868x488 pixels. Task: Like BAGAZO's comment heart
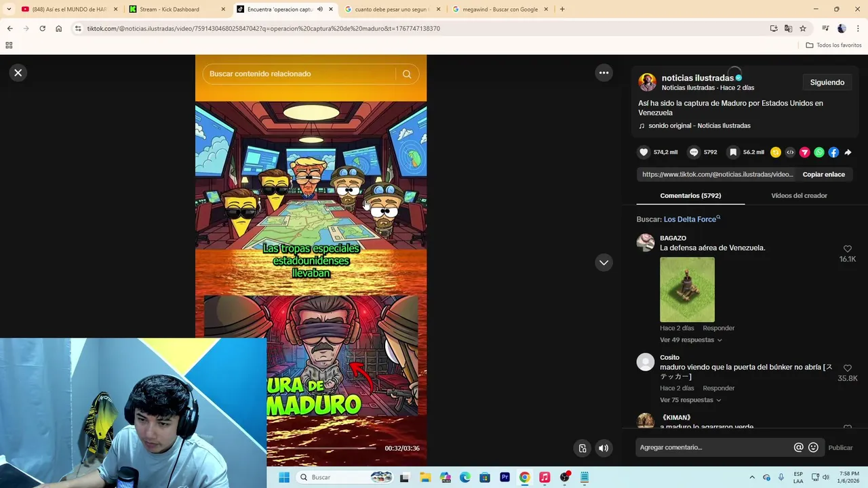pyautogui.click(x=847, y=249)
